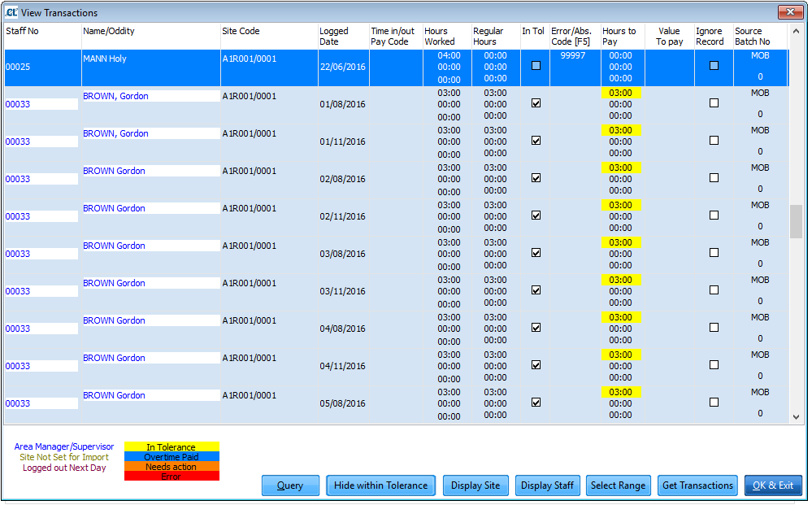812x505 pixels.
Task: Click Hide within Tolerance
Action: tap(380, 485)
